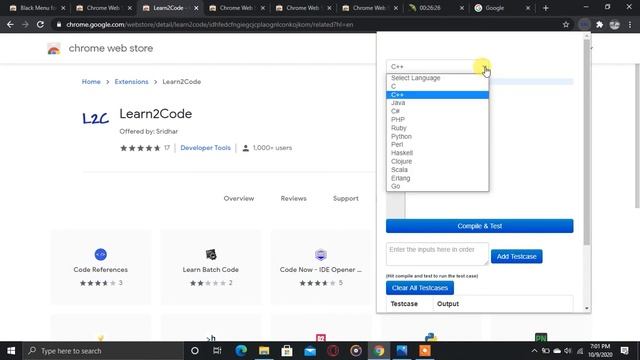
Task: Click the Code Now IDE Opener icon
Action: point(321,254)
